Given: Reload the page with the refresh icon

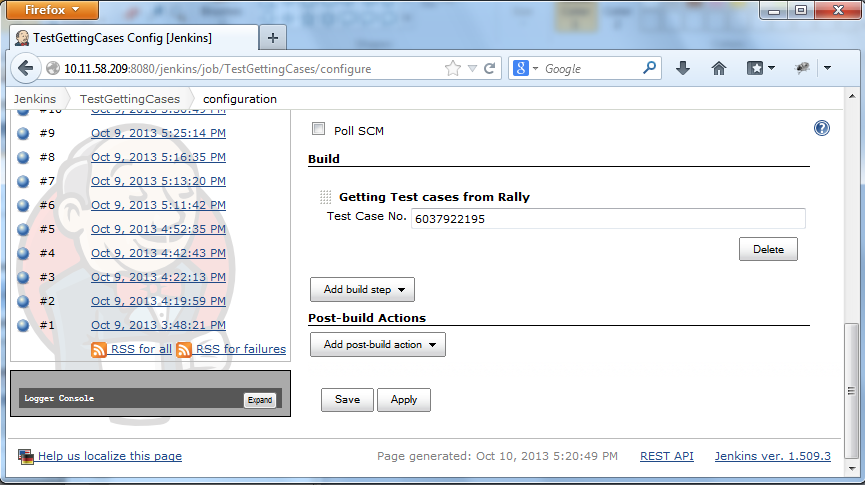Looking at the screenshot, I should point(489,68).
